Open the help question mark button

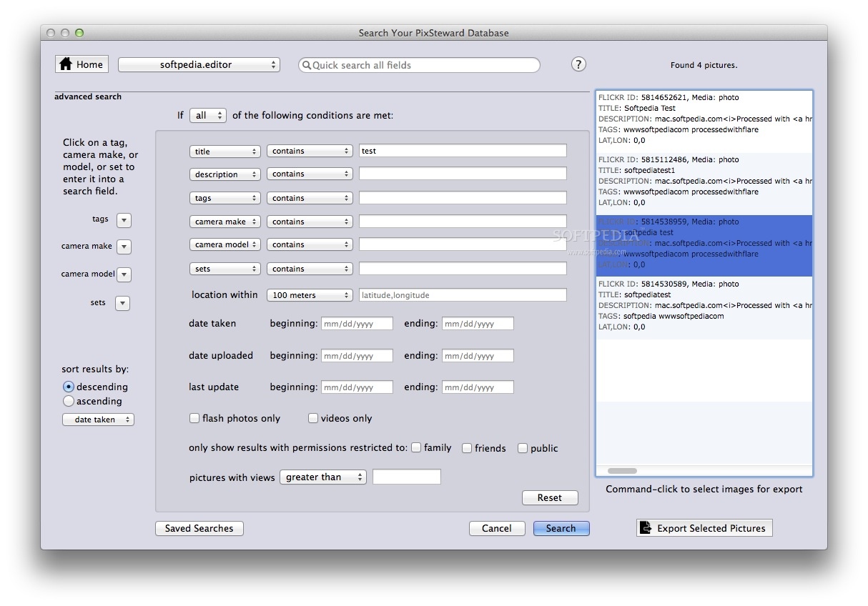pos(578,64)
